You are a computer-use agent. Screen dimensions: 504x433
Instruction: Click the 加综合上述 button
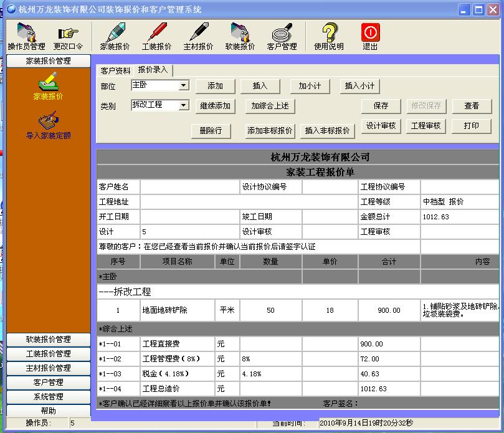coord(270,106)
